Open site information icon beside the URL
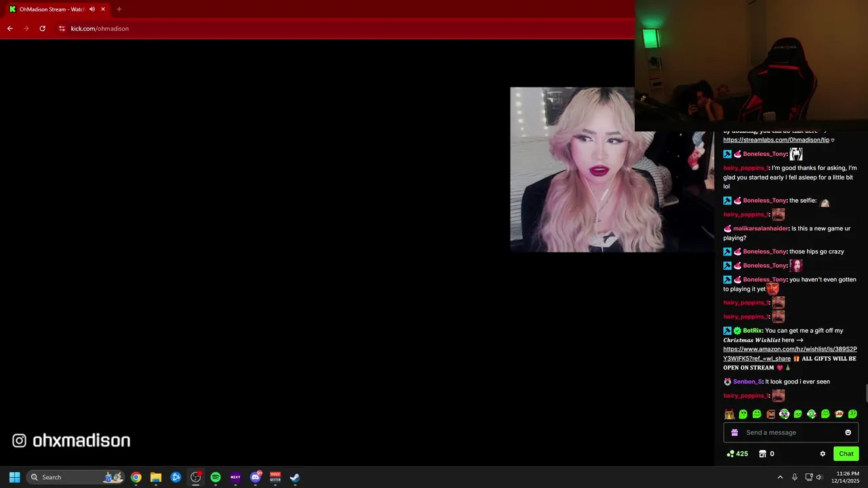868x488 pixels. tap(61, 28)
